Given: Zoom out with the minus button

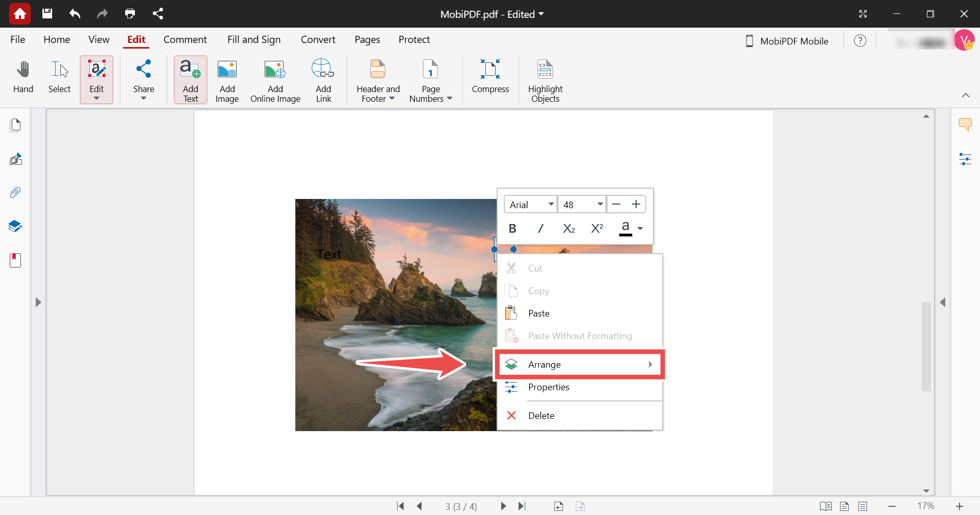Looking at the screenshot, I should point(892,506).
